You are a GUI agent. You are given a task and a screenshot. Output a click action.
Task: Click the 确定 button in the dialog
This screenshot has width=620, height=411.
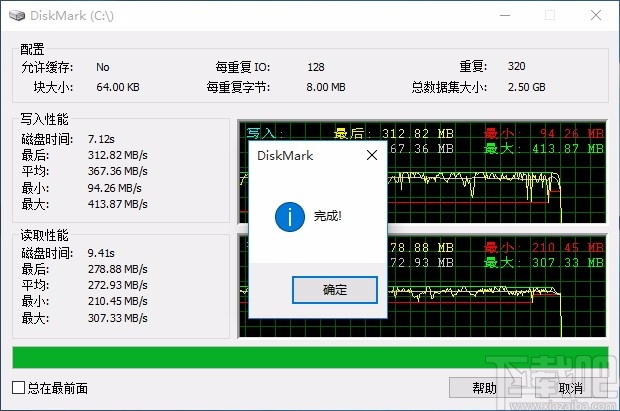point(335,290)
